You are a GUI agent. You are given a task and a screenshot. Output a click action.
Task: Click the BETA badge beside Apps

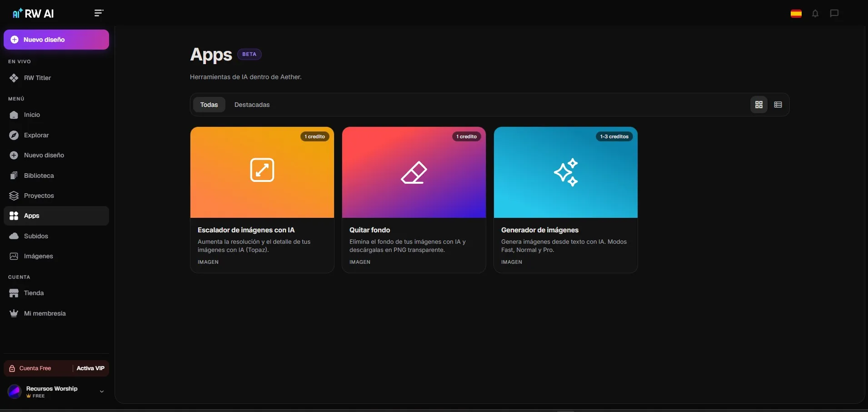(249, 54)
